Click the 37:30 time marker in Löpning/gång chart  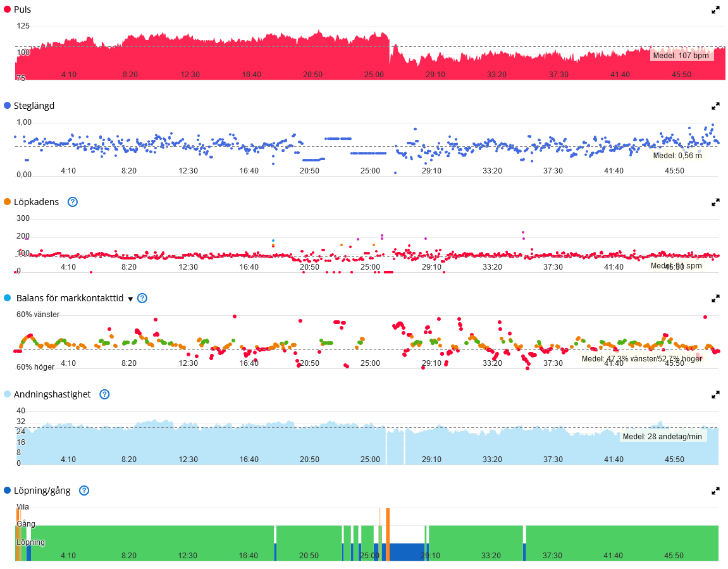(553, 556)
